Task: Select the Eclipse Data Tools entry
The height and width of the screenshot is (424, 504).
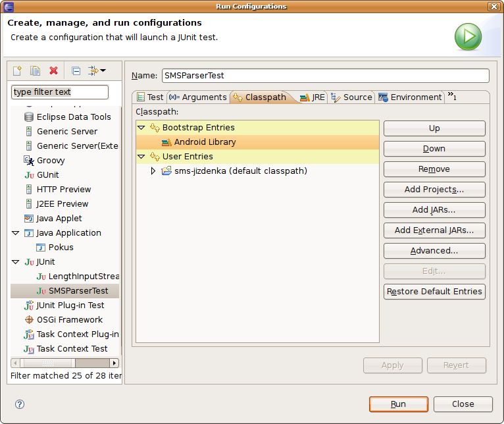Action: pos(74,117)
